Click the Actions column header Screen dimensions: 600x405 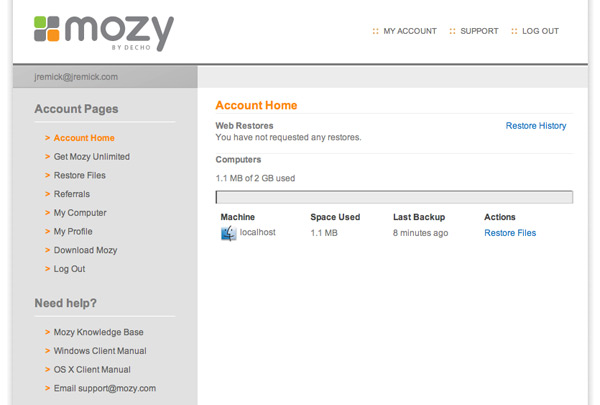(500, 217)
